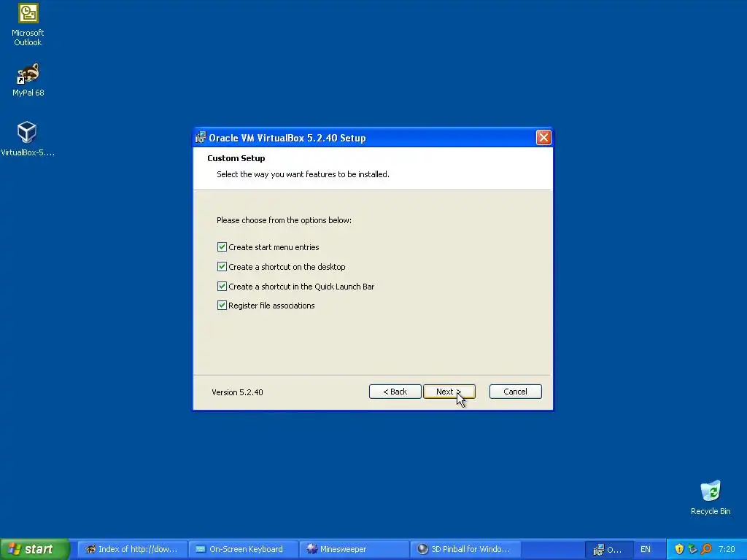Viewport: 747px width, 560px height.
Task: Proceed with the Next button
Action: click(x=449, y=392)
